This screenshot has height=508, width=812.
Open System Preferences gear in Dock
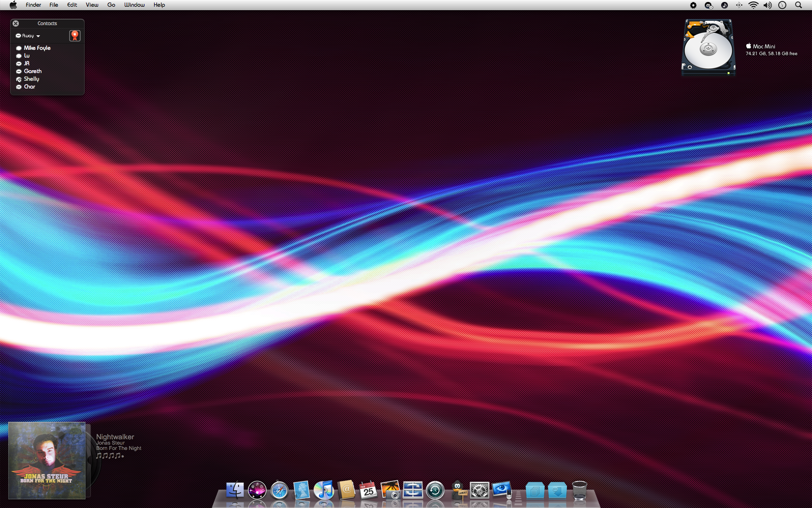click(479, 490)
